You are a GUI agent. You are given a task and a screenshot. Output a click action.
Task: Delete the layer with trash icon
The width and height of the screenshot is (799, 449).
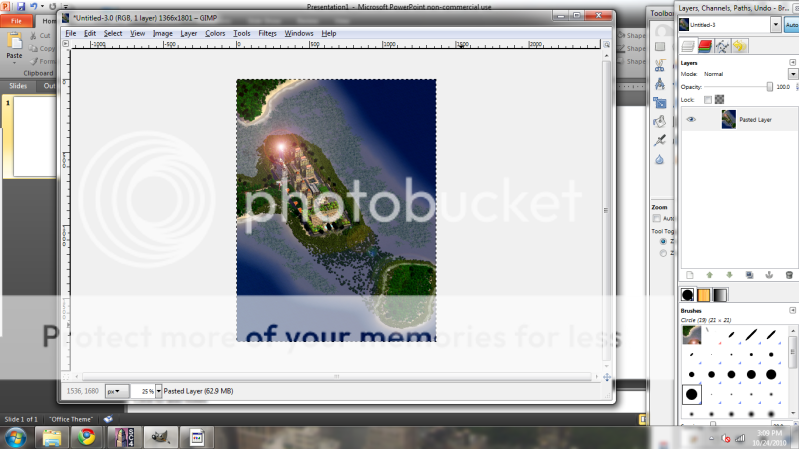click(789, 275)
